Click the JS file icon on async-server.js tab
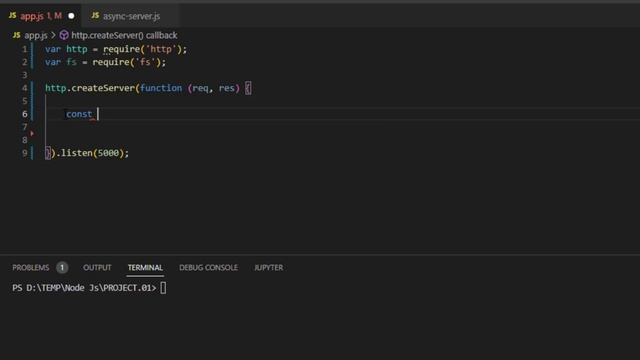The height and width of the screenshot is (360, 640). tap(95, 16)
